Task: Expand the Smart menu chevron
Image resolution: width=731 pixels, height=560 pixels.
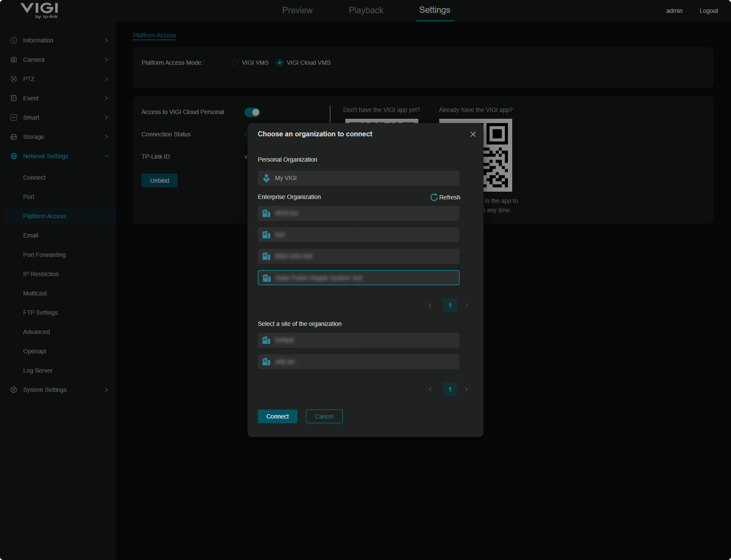Action: point(106,117)
